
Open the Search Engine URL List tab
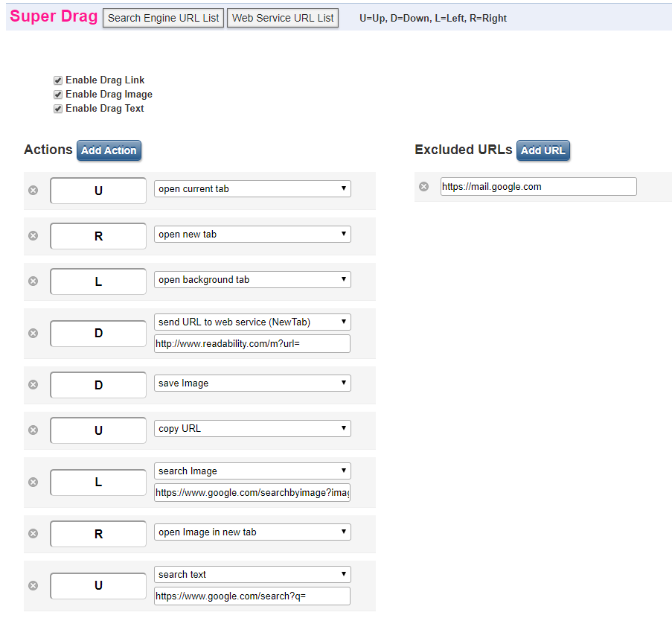click(x=163, y=18)
